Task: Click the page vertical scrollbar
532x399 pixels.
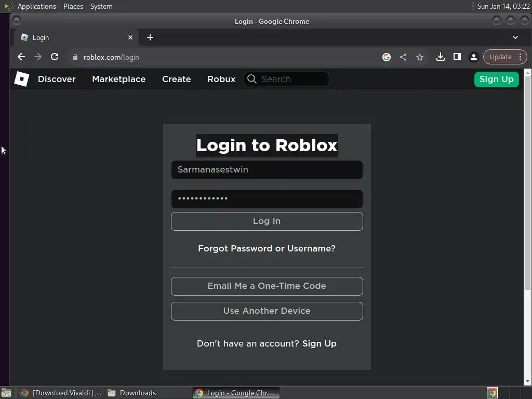Action: click(x=527, y=183)
